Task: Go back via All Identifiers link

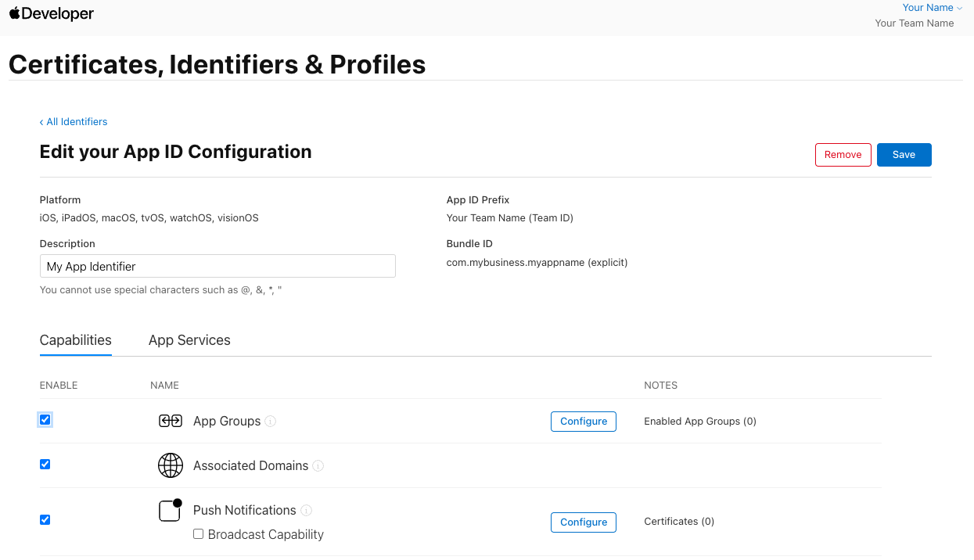Action: pyautogui.click(x=74, y=122)
